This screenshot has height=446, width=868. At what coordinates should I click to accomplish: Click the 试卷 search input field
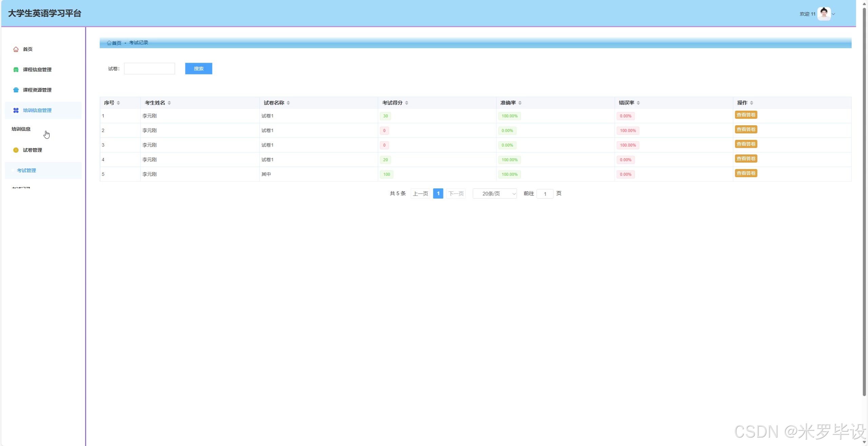pyautogui.click(x=150, y=69)
